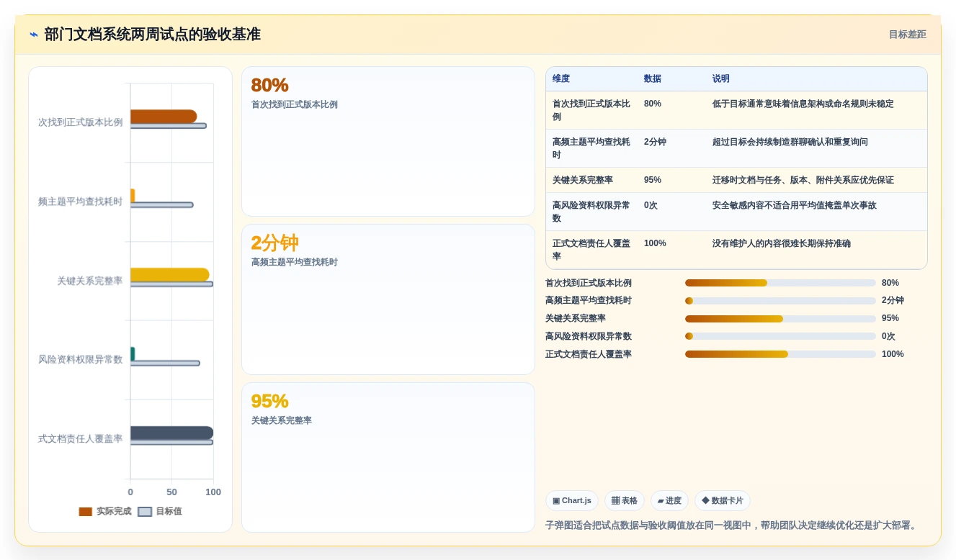Click the 95% value beside progress bar

[x=890, y=318]
